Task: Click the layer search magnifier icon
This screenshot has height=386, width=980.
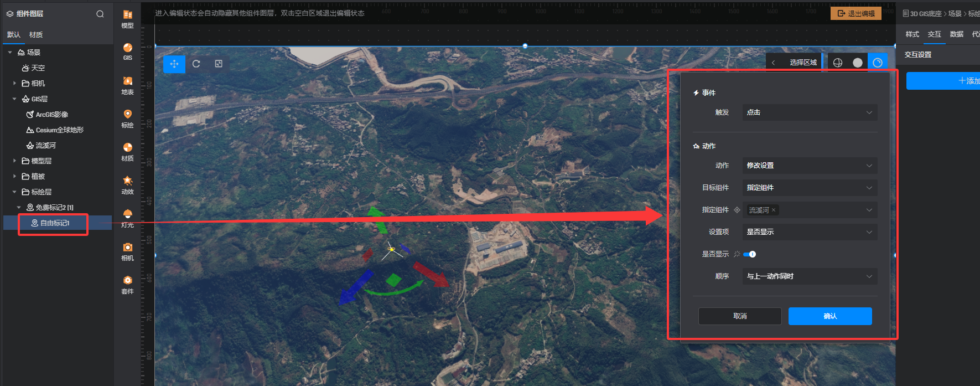Action: [100, 14]
